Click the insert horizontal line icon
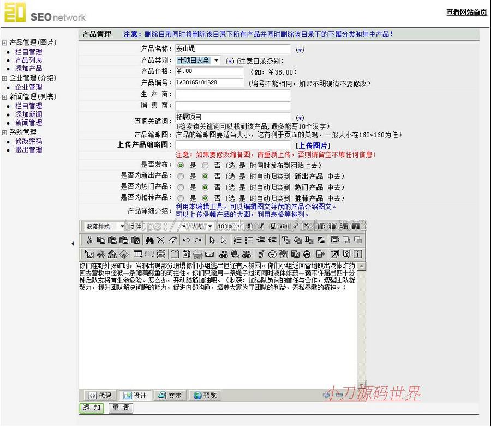 (x=198, y=254)
